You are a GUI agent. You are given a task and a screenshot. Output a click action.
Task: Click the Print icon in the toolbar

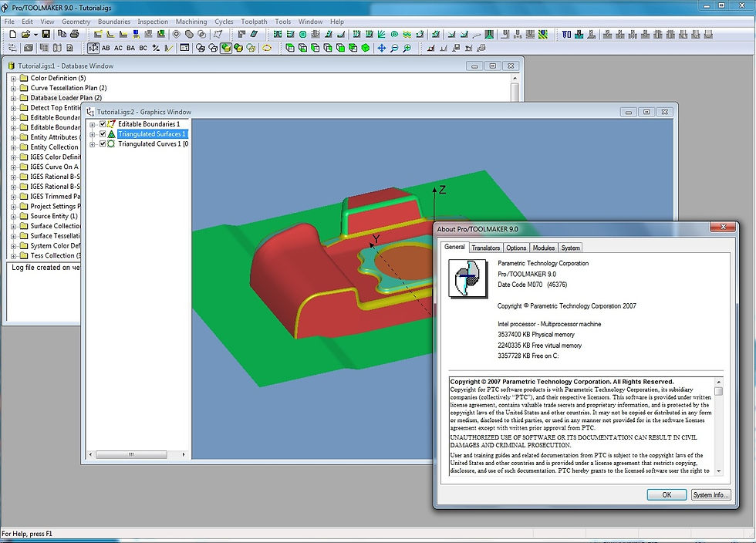pos(74,34)
